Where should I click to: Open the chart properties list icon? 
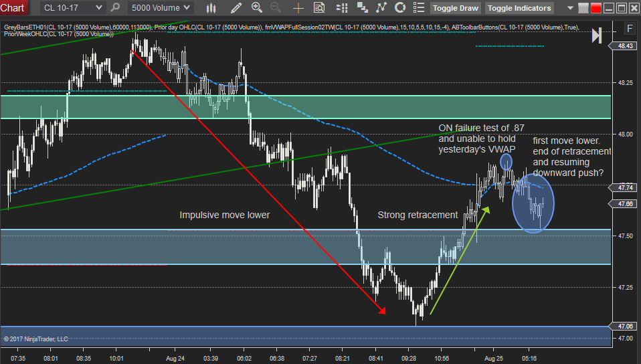pyautogui.click(x=419, y=8)
